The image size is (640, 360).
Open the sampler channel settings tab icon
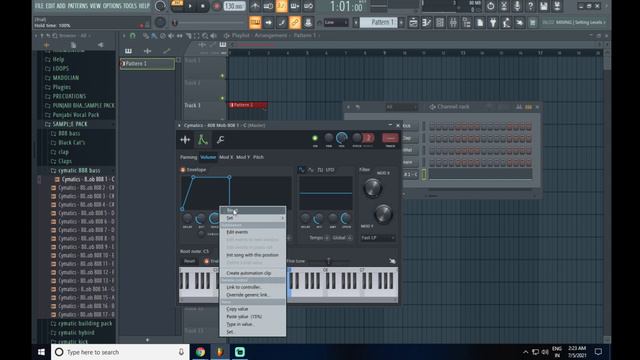click(x=185, y=140)
